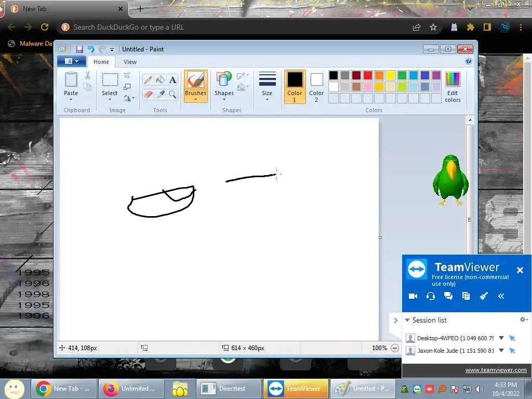Click Chrome bookmark star icon
532x399 pixels.
click(433, 27)
